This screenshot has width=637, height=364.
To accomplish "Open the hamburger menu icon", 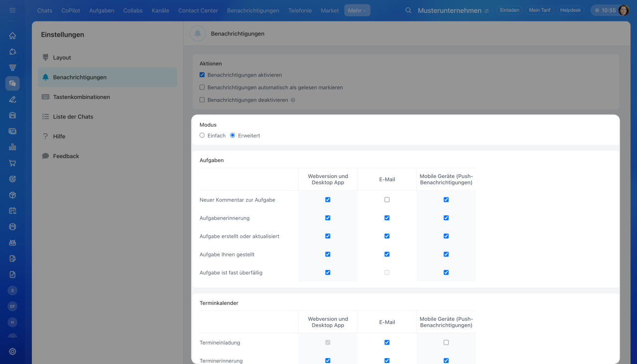I will (x=12, y=10).
